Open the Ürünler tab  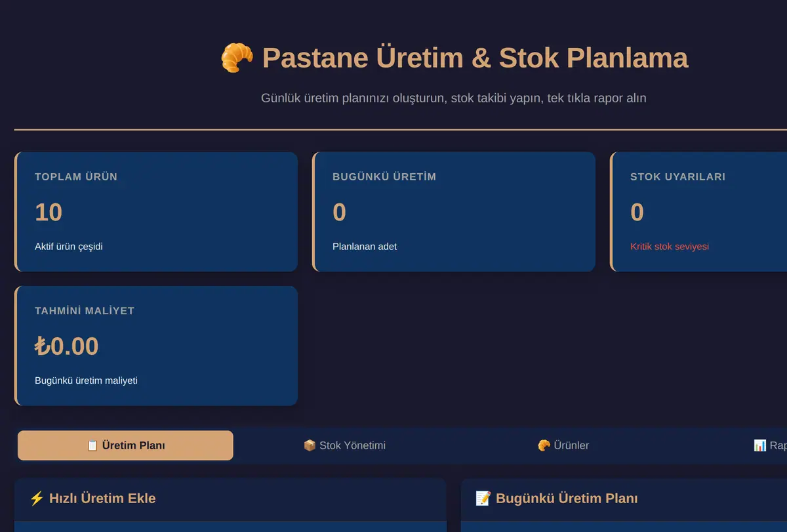pos(563,445)
